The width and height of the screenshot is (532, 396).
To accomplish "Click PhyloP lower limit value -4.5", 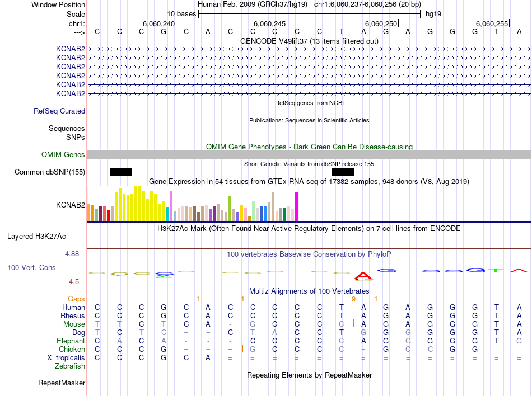I will 73,282.
